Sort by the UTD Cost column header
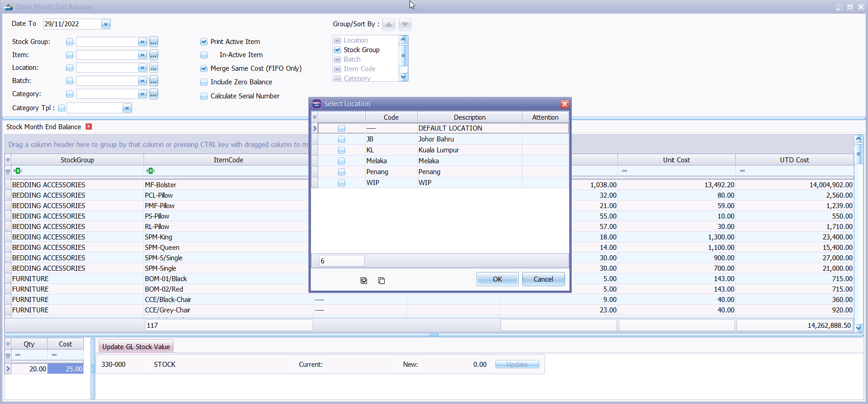Screen dimensions: 868x404 pyautogui.click(x=794, y=160)
